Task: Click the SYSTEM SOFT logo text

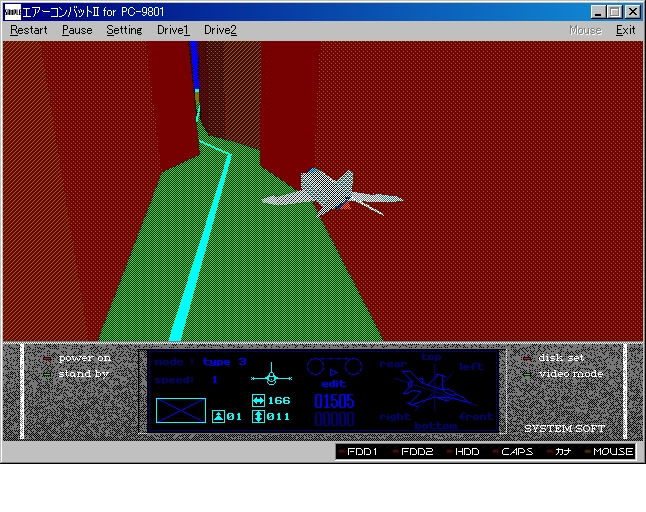Action: coord(564,428)
